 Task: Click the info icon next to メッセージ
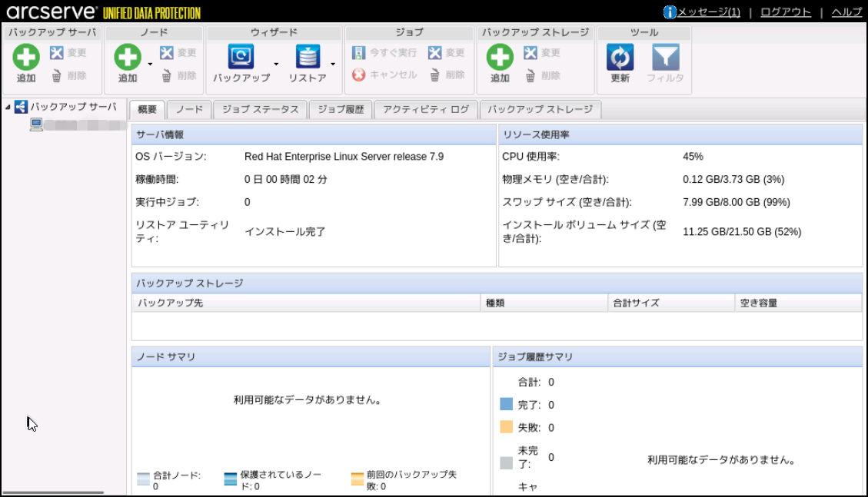coord(670,12)
